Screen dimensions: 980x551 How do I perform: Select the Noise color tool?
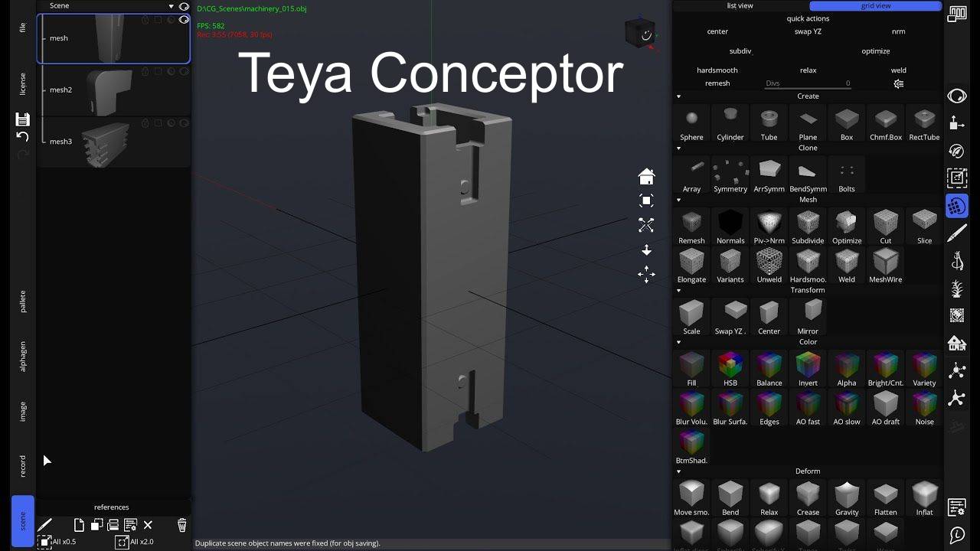point(923,407)
